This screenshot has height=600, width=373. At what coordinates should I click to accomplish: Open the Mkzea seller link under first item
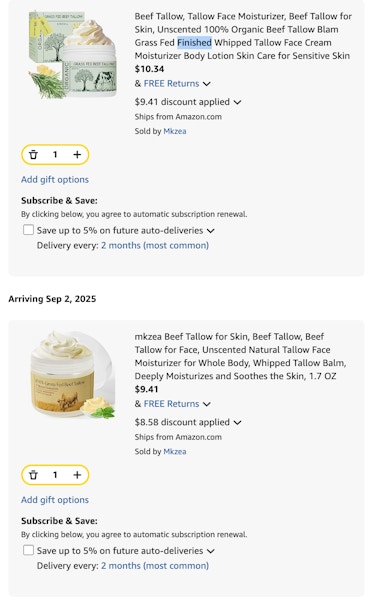(175, 131)
